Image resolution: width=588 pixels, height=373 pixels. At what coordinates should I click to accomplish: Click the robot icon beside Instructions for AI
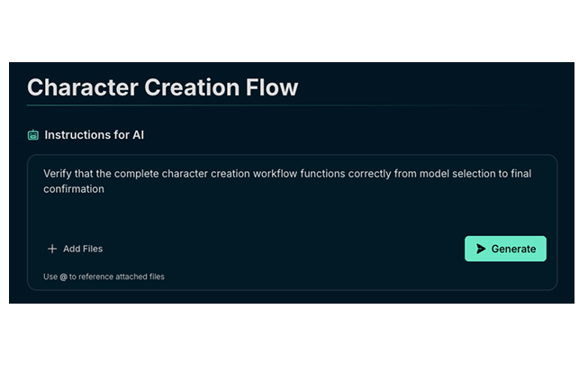(33, 135)
